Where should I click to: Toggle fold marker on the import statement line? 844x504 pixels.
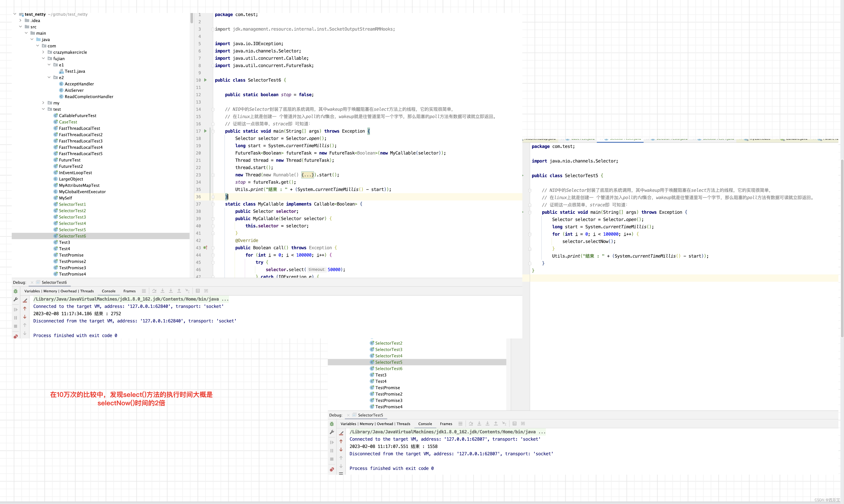pyautogui.click(x=213, y=29)
